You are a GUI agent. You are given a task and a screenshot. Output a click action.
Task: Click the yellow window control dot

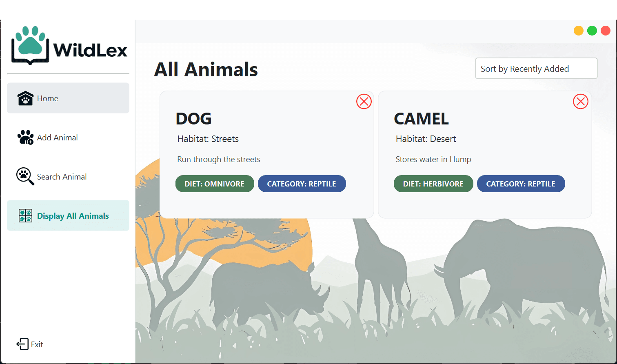click(x=579, y=31)
